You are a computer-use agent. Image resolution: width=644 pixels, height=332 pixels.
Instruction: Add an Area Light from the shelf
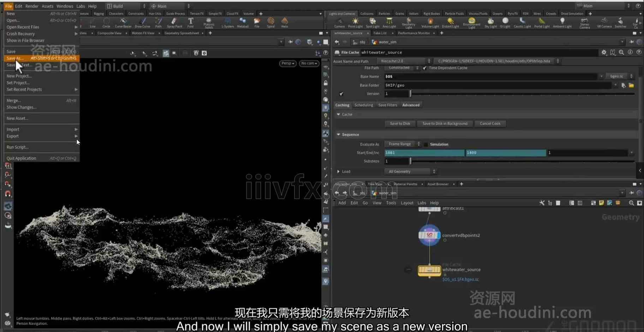[x=389, y=23]
